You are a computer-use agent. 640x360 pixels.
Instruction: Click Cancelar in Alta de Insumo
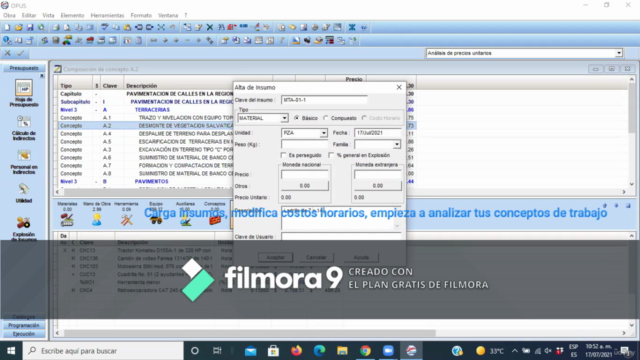316,257
